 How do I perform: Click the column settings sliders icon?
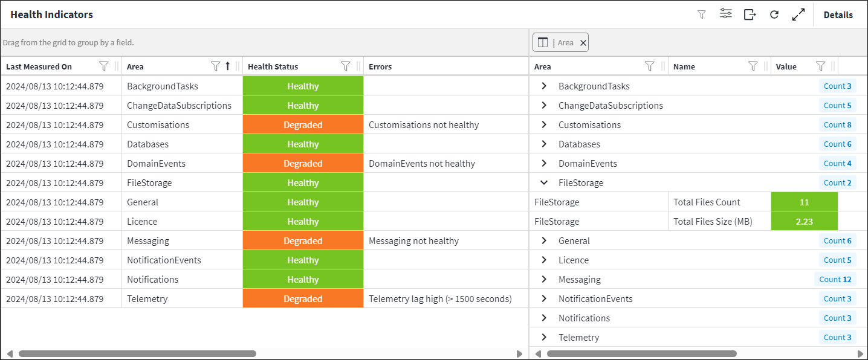point(726,14)
